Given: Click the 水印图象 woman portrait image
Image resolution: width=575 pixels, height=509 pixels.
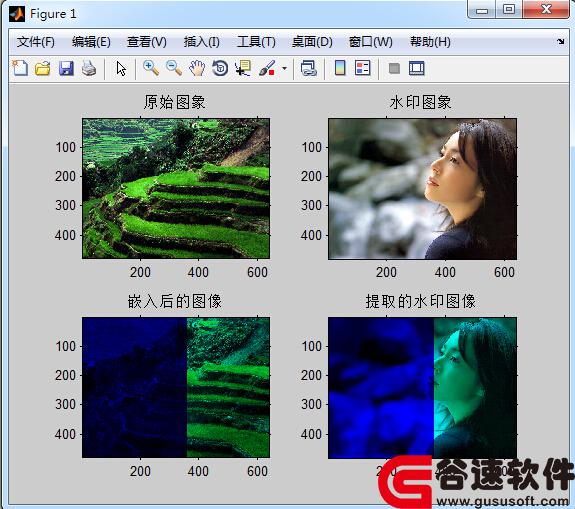Looking at the screenshot, I should [x=422, y=188].
